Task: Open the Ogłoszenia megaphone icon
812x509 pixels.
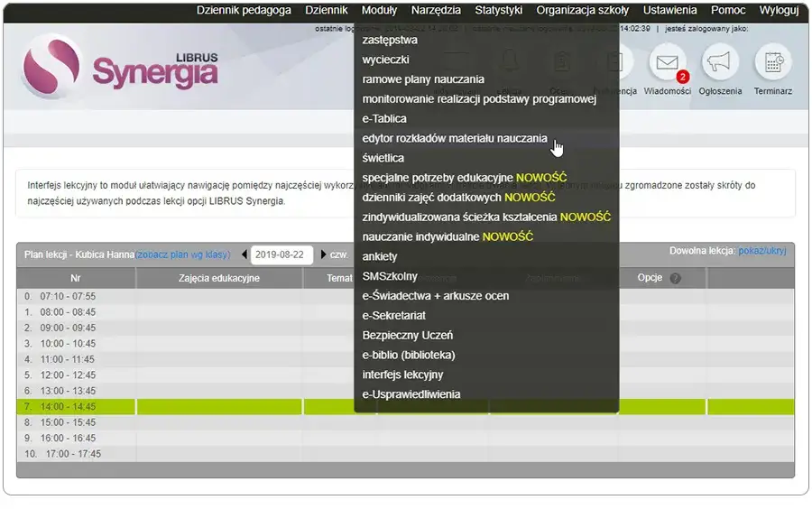Action: pyautogui.click(x=720, y=62)
